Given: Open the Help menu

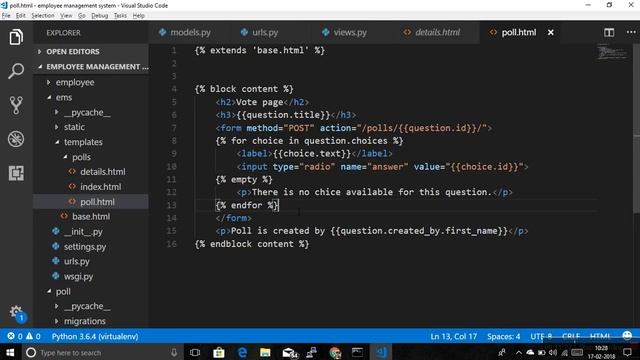Looking at the screenshot, I should tap(139, 16).
